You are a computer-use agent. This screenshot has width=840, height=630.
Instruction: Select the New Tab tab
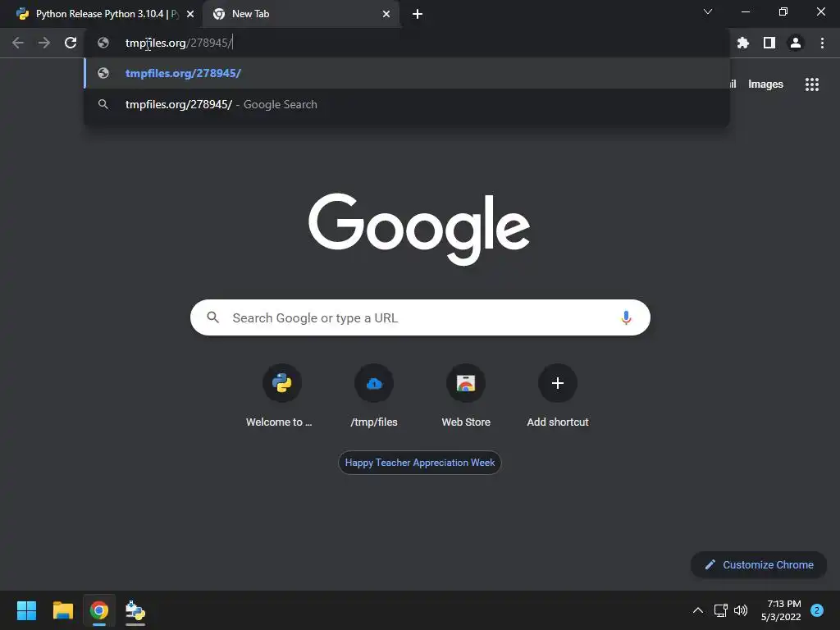(300, 14)
